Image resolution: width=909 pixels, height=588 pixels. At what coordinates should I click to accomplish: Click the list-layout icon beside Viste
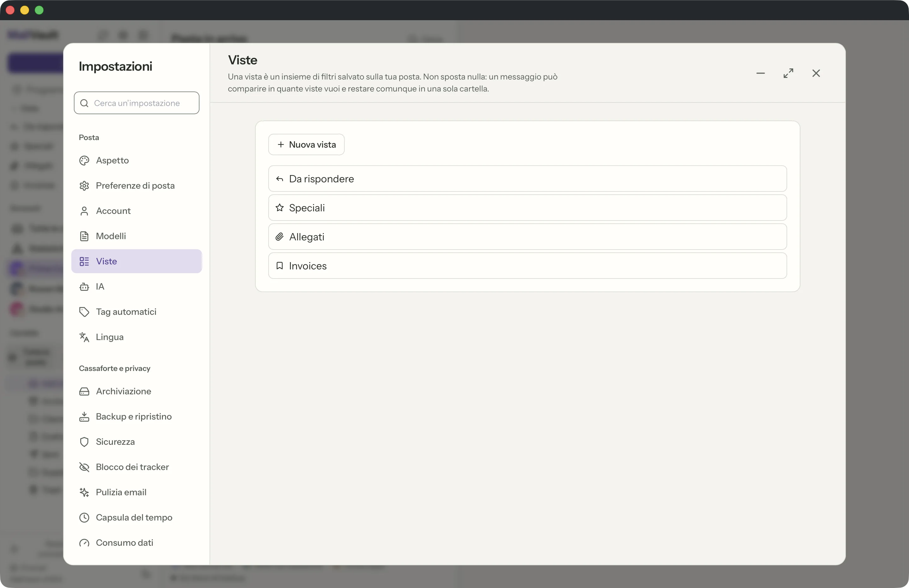[x=84, y=261]
